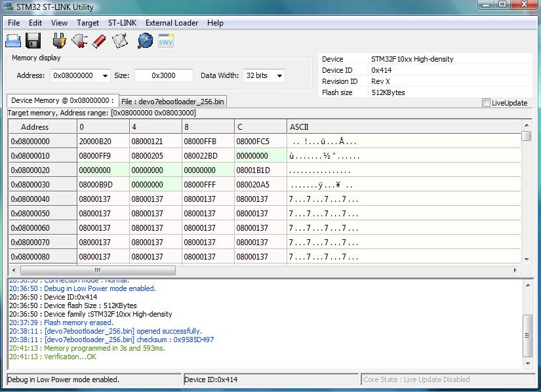Click the ST-LINK firmware update globe icon
Viewport: 541px width, 392px height.
click(146, 41)
